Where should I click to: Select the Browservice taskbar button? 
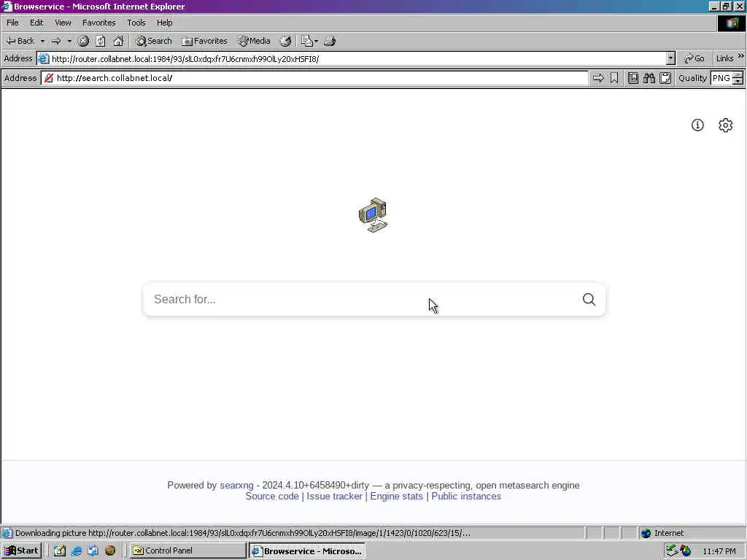pos(307,551)
